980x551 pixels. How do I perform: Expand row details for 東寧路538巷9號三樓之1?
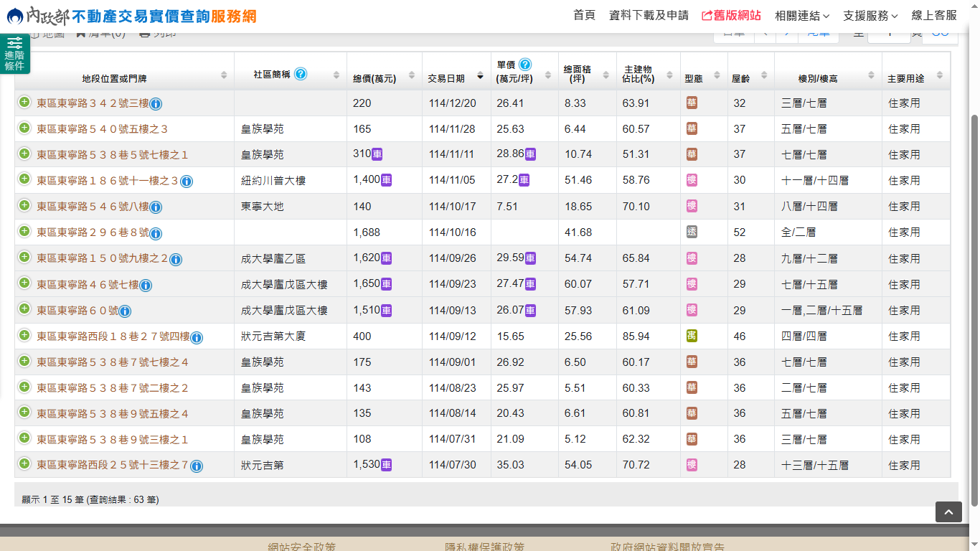click(24, 438)
